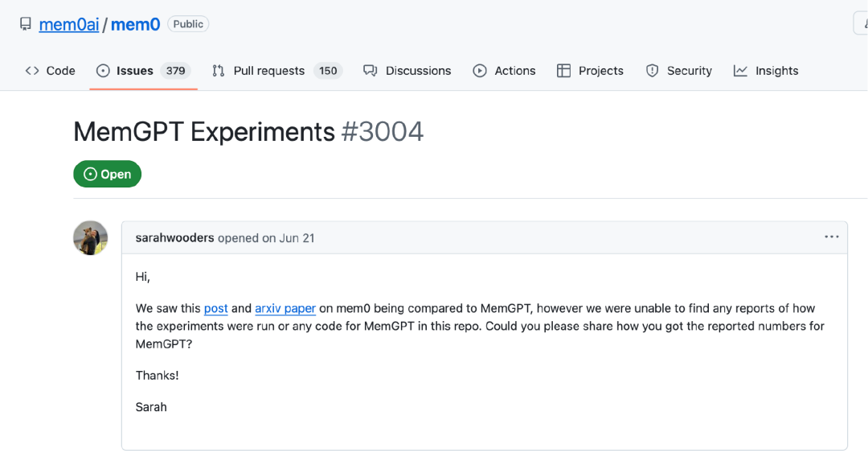The height and width of the screenshot is (457, 868).
Task: Open the mem0ai organization link
Action: tap(69, 24)
